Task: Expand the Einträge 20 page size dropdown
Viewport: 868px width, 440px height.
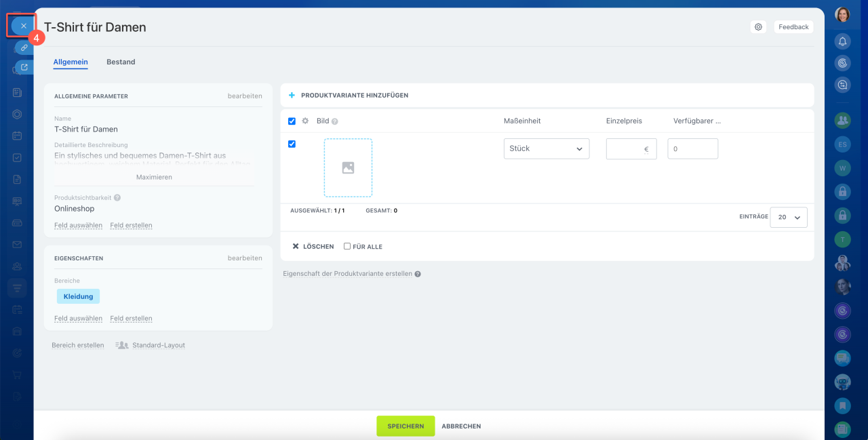Action: point(789,217)
